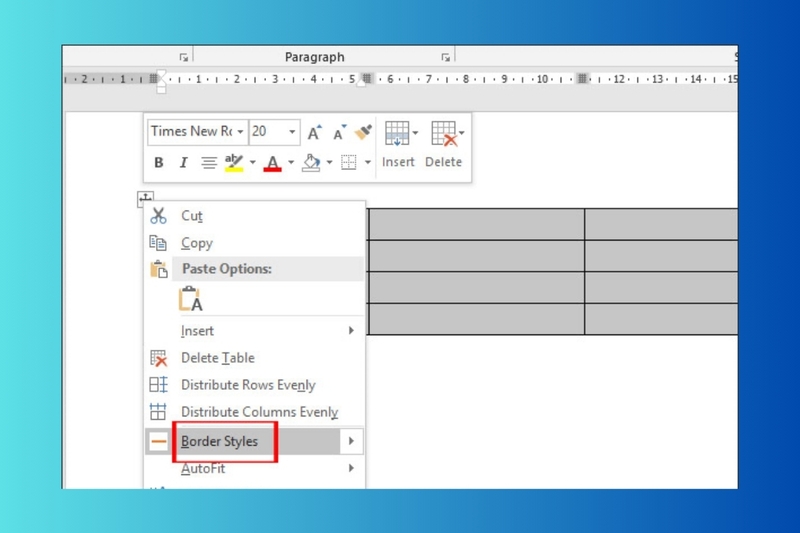This screenshot has width=800, height=533.
Task: Select Distribute Rows Evenly
Action: [254, 385]
